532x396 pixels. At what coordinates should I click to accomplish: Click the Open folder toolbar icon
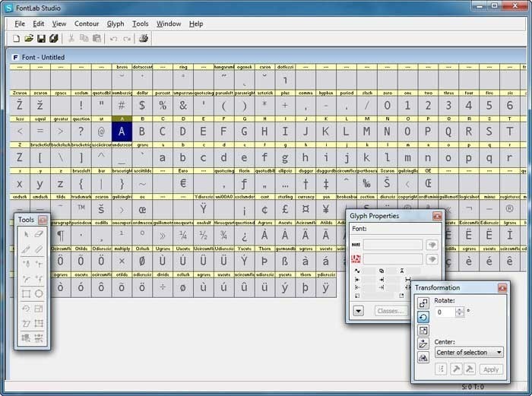(x=29, y=38)
